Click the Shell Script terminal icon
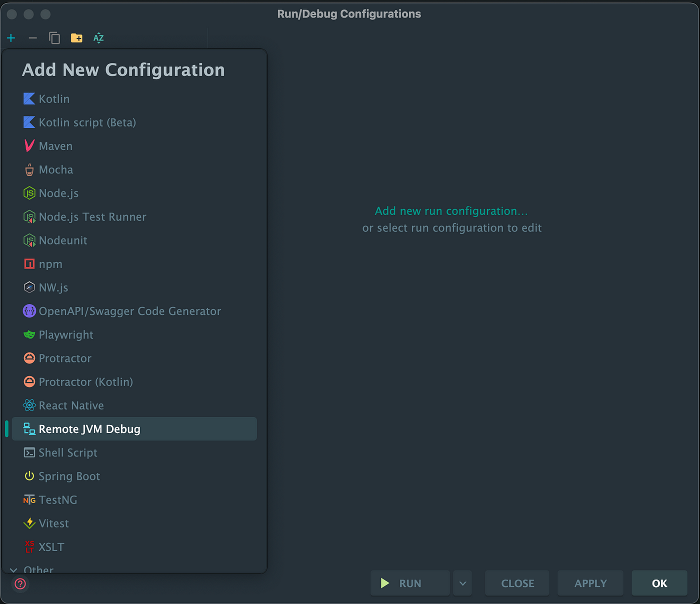The image size is (700, 604). coord(29,452)
